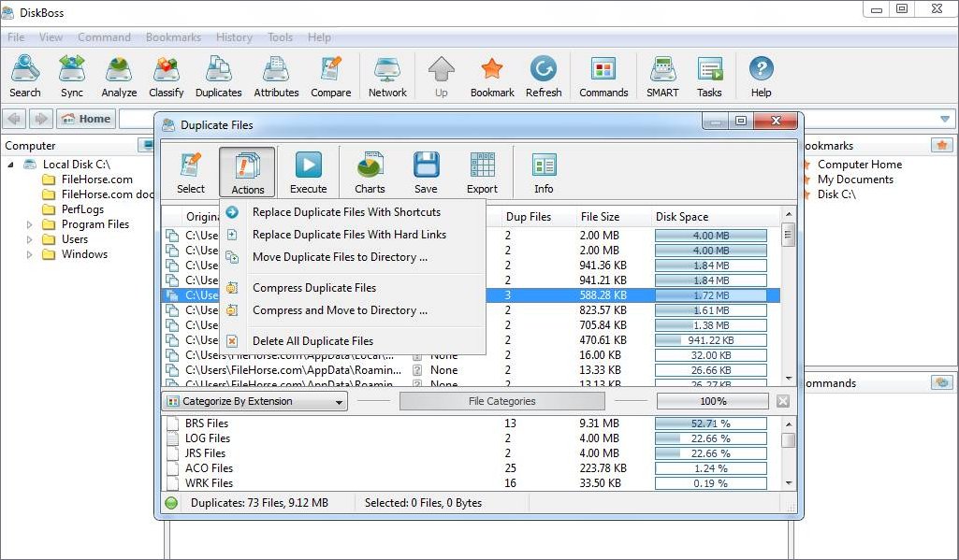The width and height of the screenshot is (959, 560).
Task: Open the File menu
Action: pos(16,37)
